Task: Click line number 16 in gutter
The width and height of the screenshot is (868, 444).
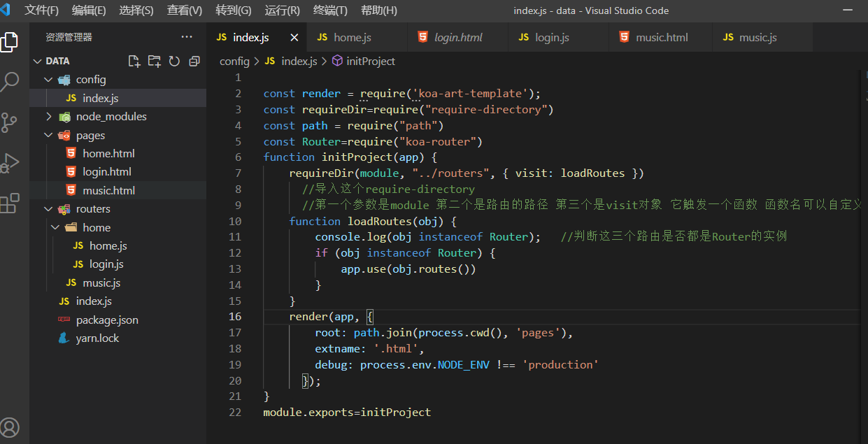Action: click(x=234, y=316)
